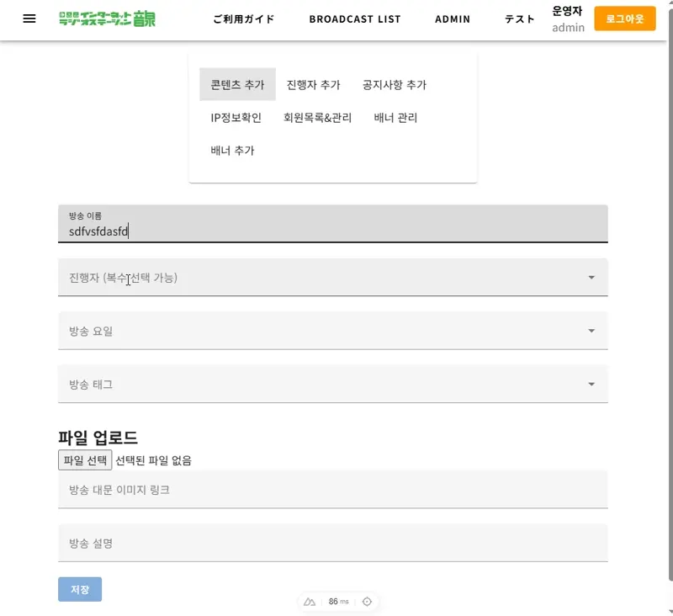Open the hamburger navigation menu
This screenshot has width=673, height=616.
pos(29,19)
